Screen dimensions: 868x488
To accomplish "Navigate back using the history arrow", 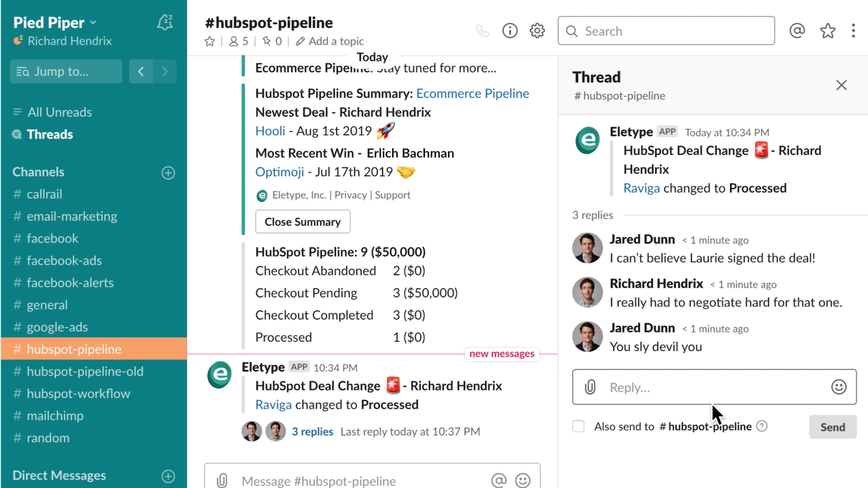I will [x=141, y=71].
